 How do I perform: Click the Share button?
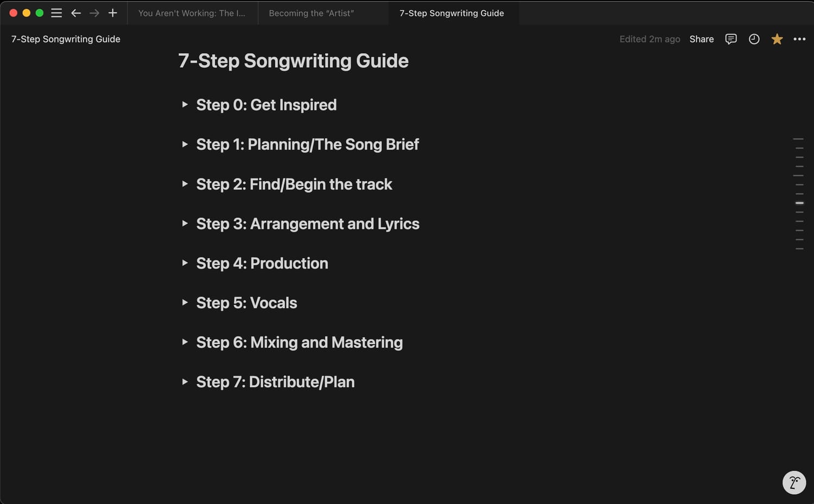(702, 39)
